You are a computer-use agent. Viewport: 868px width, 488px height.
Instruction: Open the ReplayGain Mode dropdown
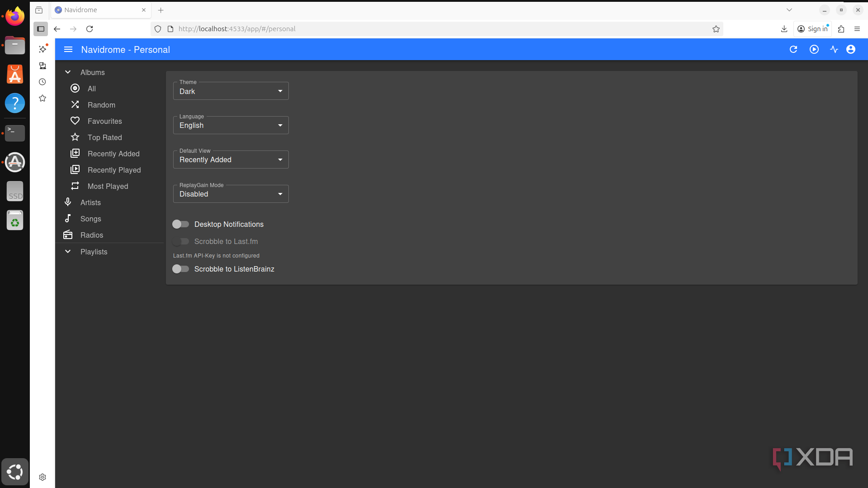[x=231, y=194]
